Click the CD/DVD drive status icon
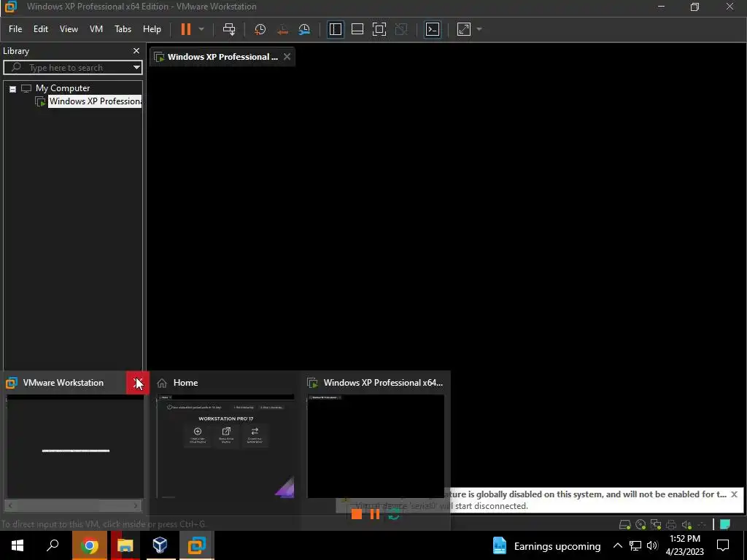 tap(640, 525)
